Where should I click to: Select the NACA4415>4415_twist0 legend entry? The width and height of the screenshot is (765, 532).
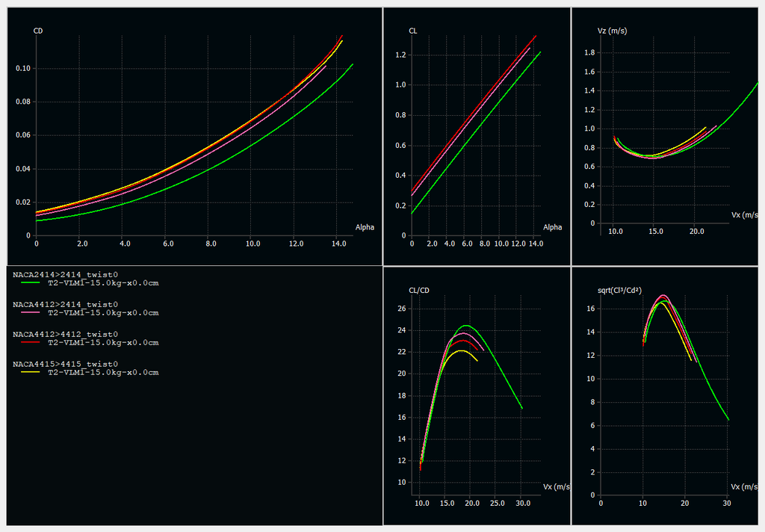click(65, 363)
